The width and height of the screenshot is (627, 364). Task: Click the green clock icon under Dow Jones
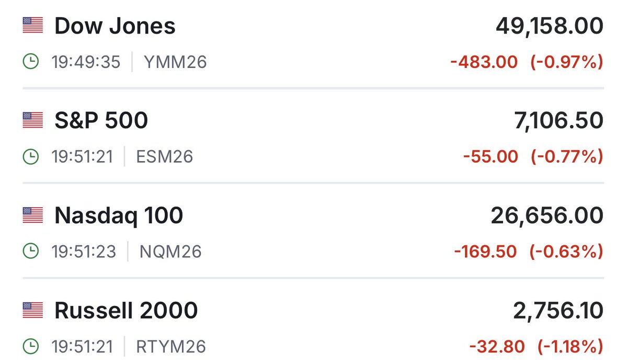tap(31, 62)
